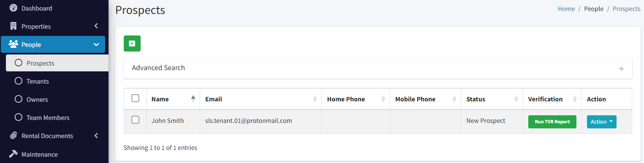Click the Maintenance hammer icon
The width and height of the screenshot is (644, 163).
coord(14,154)
